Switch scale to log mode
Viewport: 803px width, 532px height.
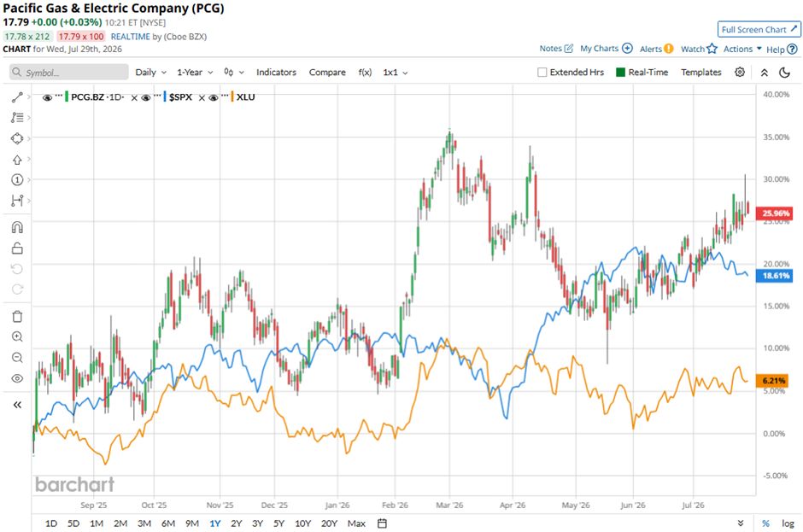coord(788,523)
